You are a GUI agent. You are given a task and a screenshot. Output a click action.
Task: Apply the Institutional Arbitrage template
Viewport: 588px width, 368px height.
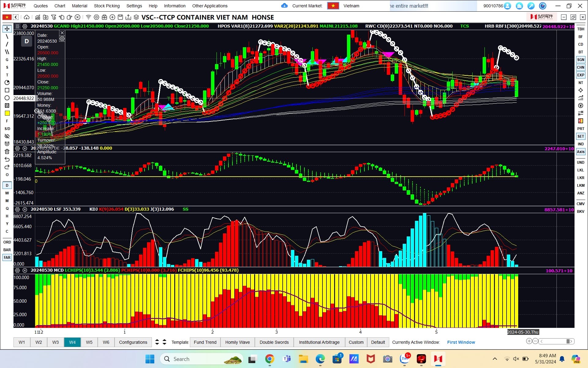pos(319,342)
